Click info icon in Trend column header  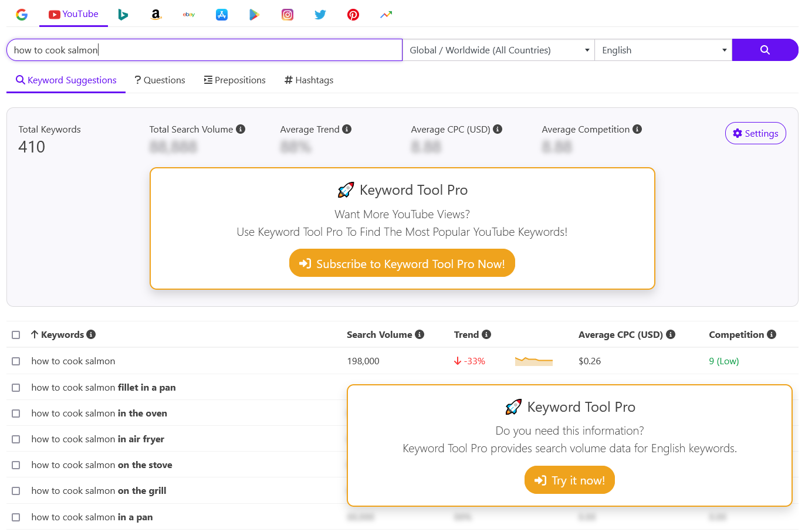486,334
